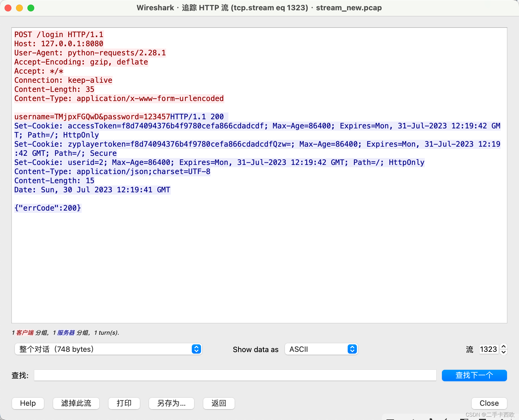Click the 滤掉此流 filter-out-stream button
This screenshot has width=519, height=420.
[76, 403]
